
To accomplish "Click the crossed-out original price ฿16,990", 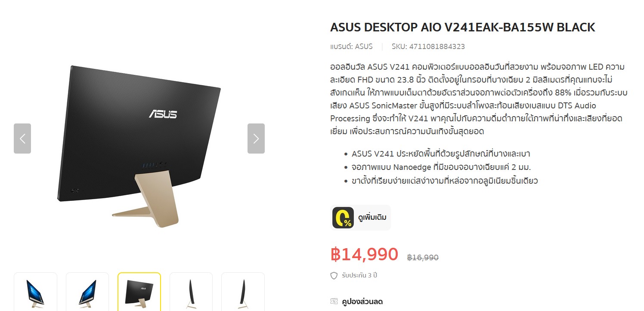I will (423, 258).
